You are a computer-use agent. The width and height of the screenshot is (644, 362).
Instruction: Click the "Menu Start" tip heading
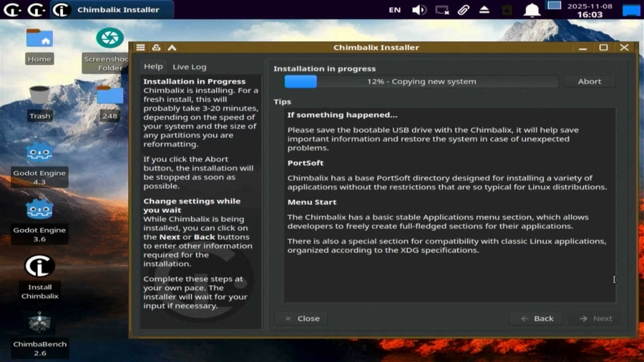312,202
